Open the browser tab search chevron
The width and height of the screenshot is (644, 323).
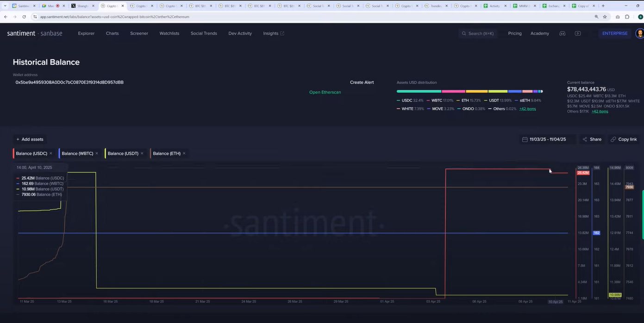[5, 6]
